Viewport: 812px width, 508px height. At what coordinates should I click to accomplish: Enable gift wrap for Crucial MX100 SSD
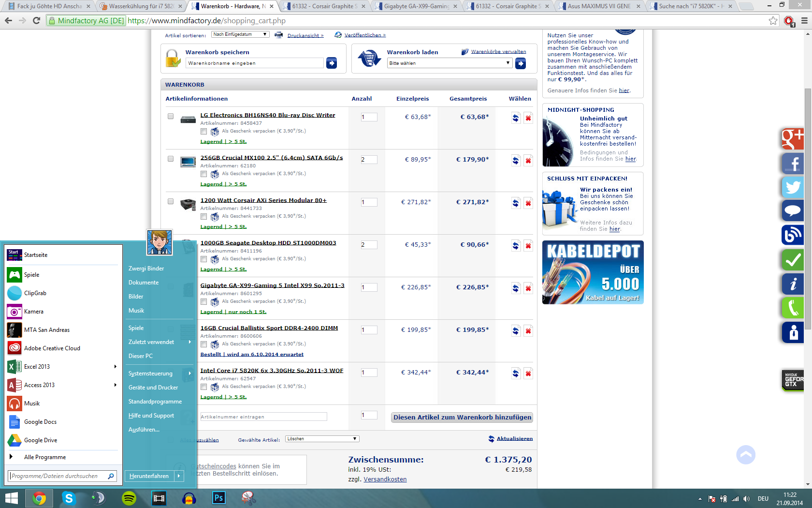(203, 174)
